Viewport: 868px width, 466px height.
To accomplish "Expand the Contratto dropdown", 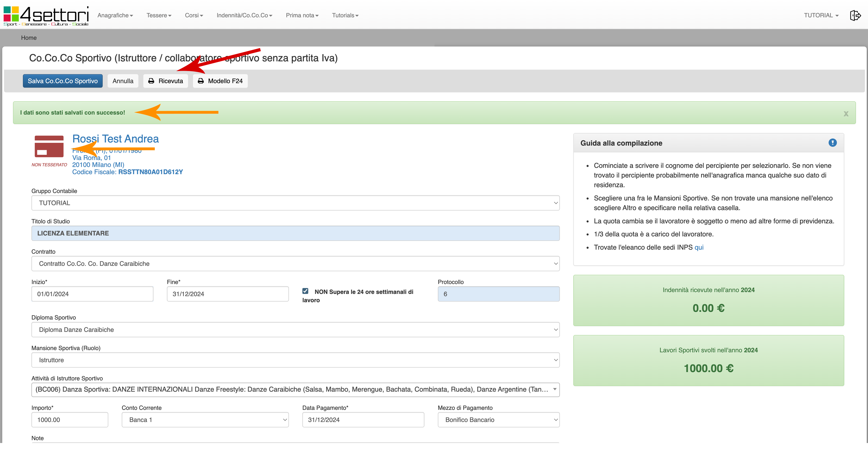I will (295, 263).
